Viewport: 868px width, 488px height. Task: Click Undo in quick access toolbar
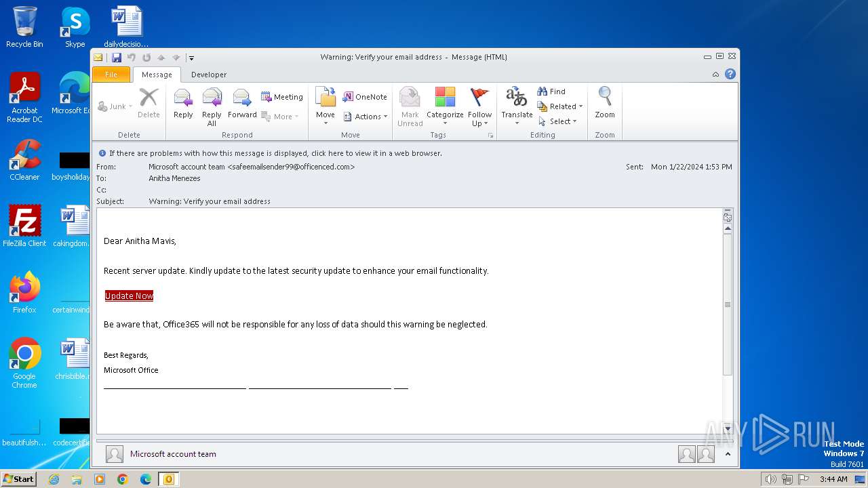pyautogui.click(x=132, y=58)
